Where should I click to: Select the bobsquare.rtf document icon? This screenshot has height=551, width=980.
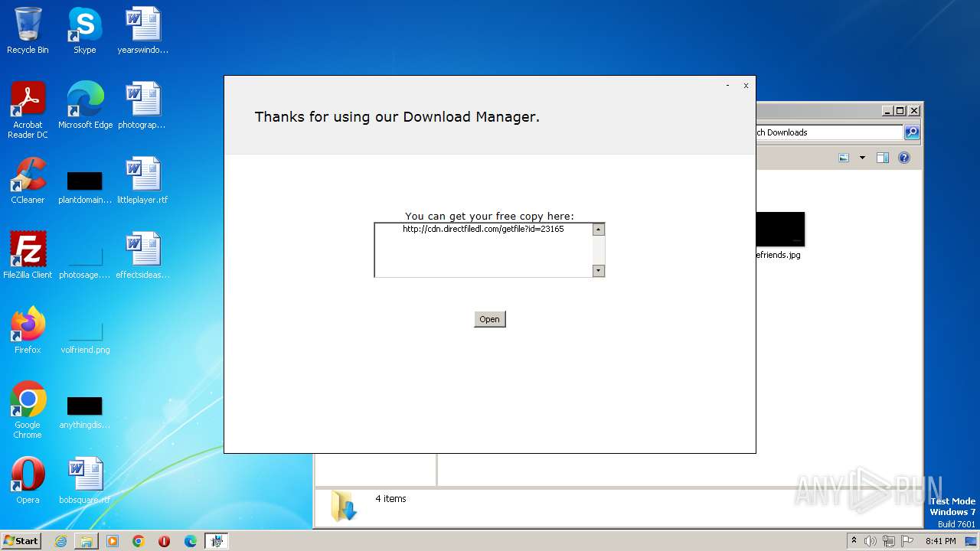[85, 481]
